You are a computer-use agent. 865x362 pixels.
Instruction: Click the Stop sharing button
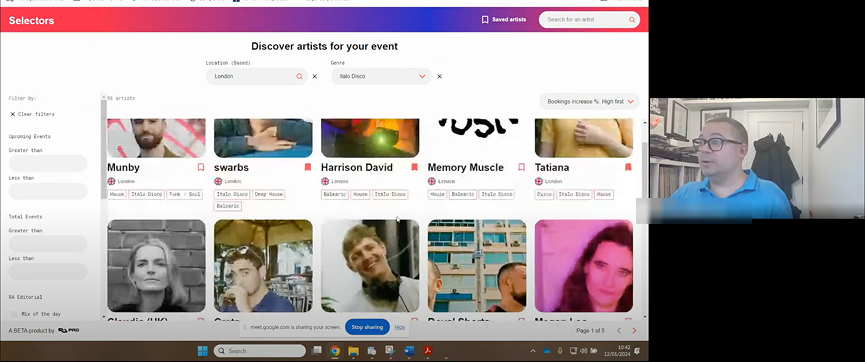point(367,327)
